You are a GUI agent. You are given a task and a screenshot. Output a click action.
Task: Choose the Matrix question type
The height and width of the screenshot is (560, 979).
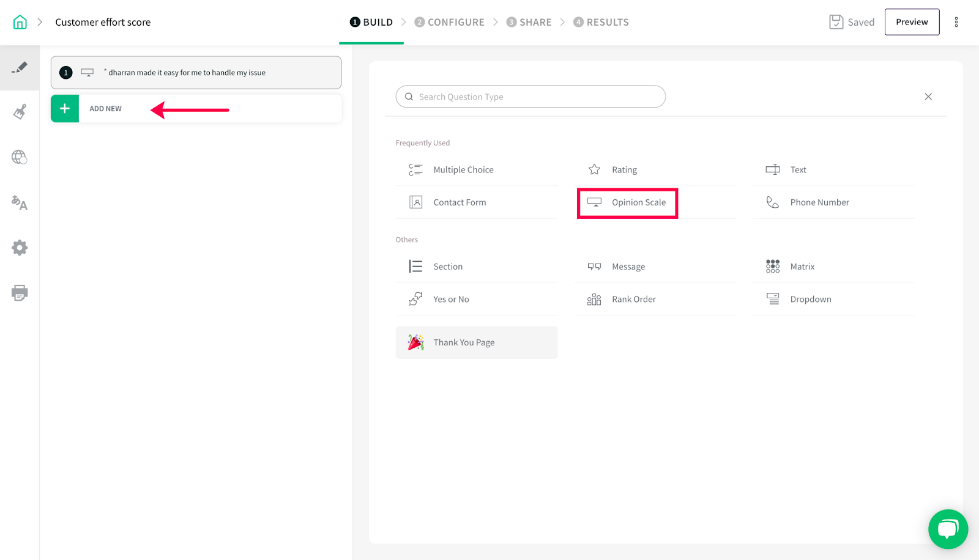[833, 267]
